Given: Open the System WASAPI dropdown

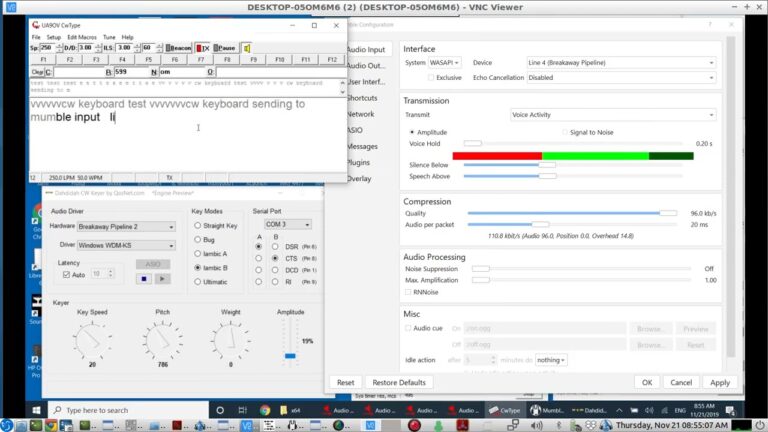Looking at the screenshot, I should coord(445,63).
